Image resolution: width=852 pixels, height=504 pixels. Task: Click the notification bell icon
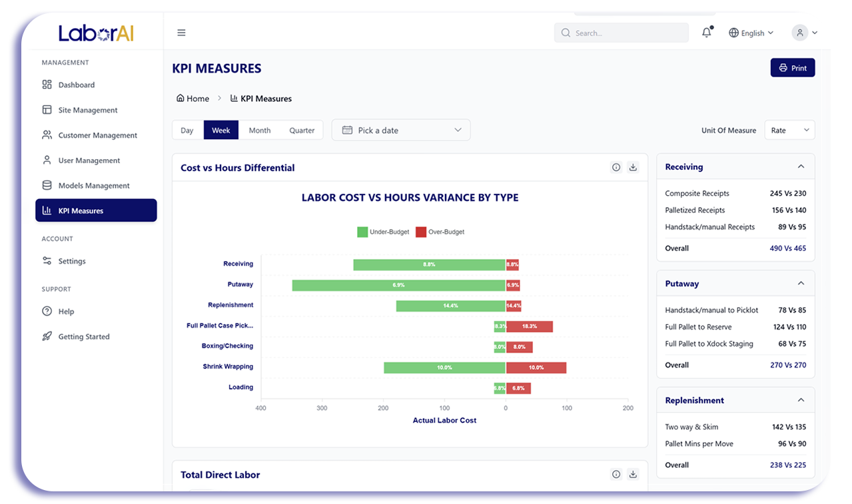707,33
